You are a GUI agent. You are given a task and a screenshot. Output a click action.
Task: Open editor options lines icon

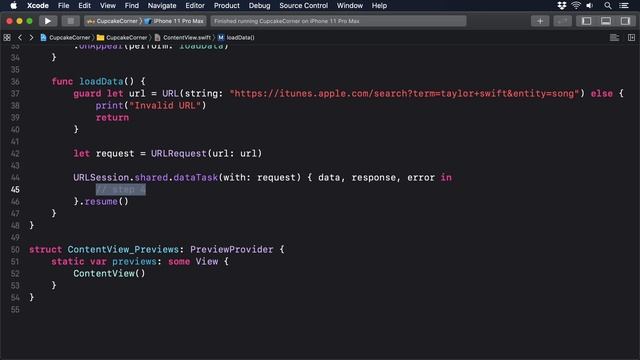[x=614, y=38]
